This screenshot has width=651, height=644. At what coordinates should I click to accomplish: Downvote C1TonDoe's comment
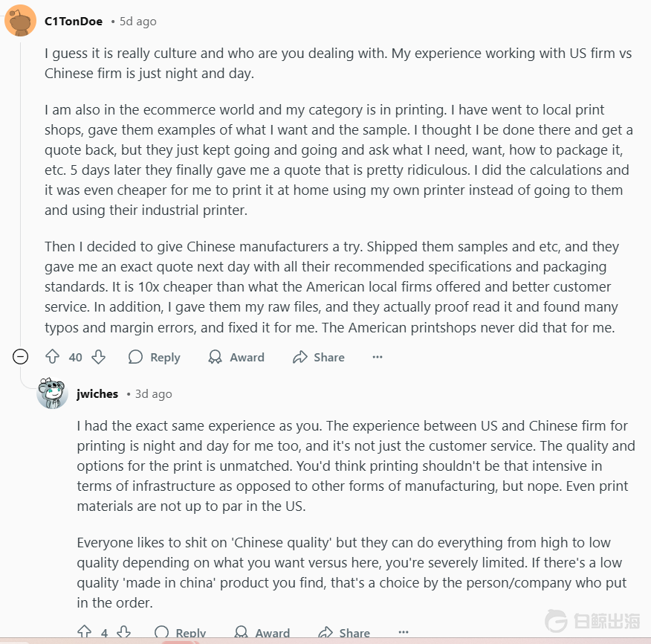98,357
